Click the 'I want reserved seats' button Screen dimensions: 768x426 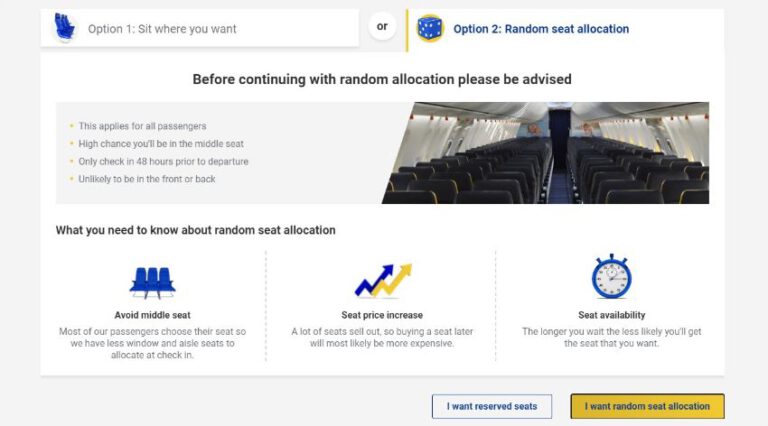492,406
